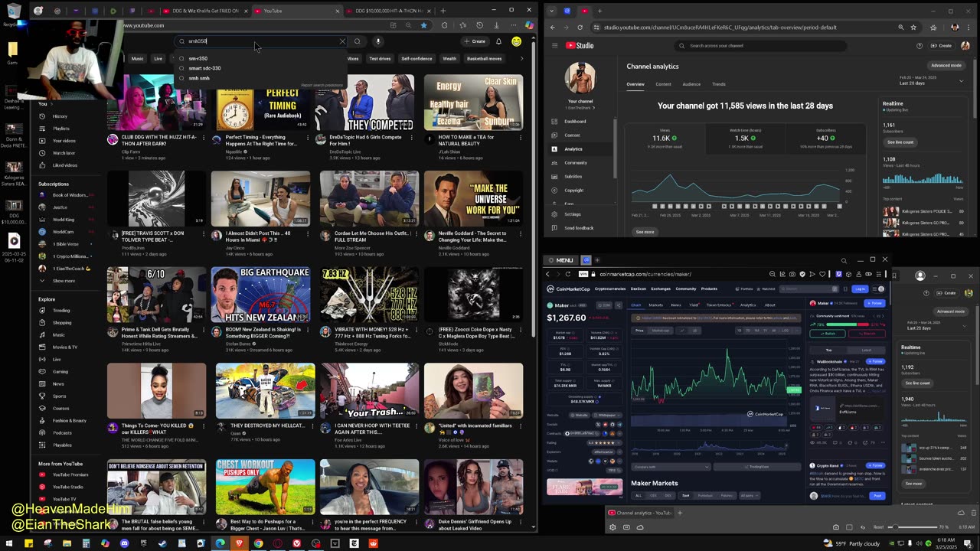Click the YouTube search magnifier button
Screen dimensions: 980x551
coord(358,41)
